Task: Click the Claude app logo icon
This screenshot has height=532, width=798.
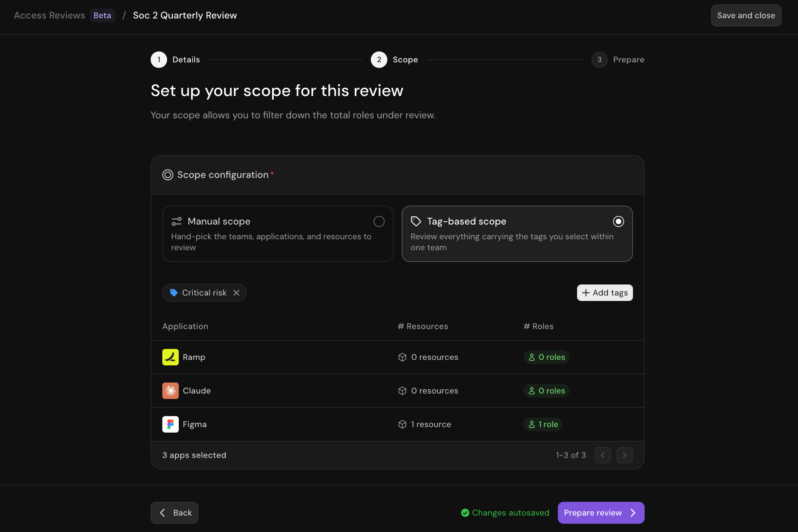Action: tap(170, 390)
